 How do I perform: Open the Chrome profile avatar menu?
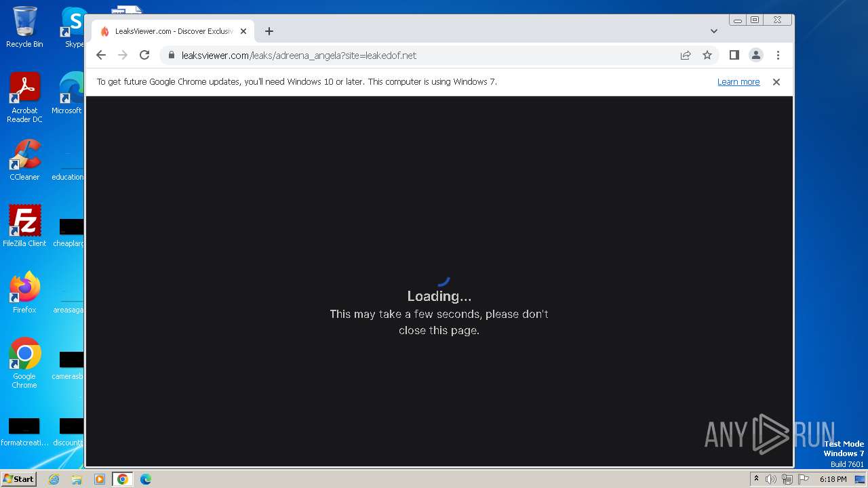756,56
